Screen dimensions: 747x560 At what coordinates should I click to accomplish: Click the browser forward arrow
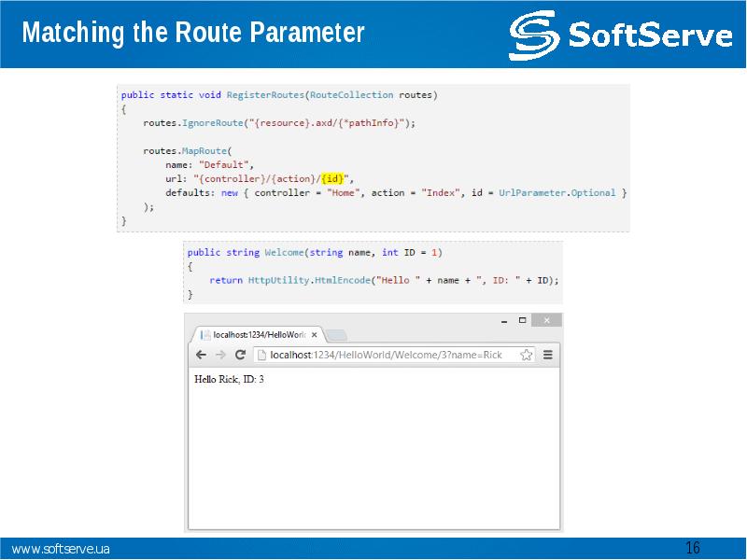[220, 355]
